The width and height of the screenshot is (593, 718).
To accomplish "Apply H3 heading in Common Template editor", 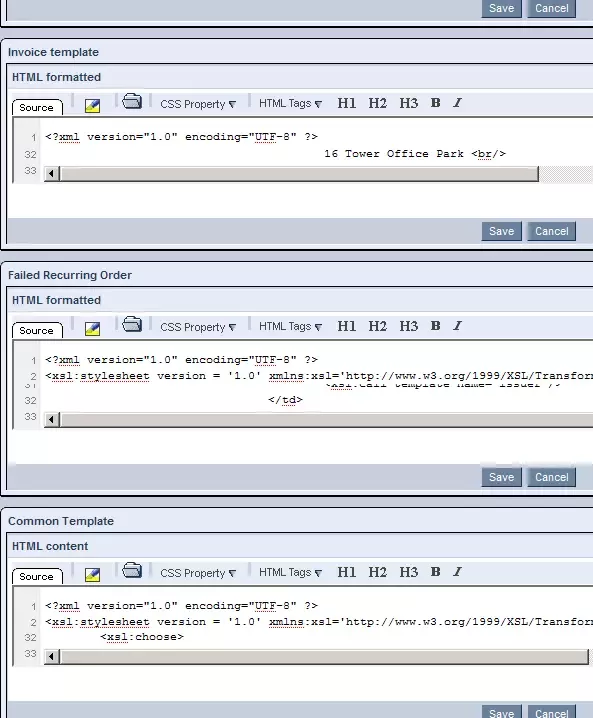I will click(408, 572).
